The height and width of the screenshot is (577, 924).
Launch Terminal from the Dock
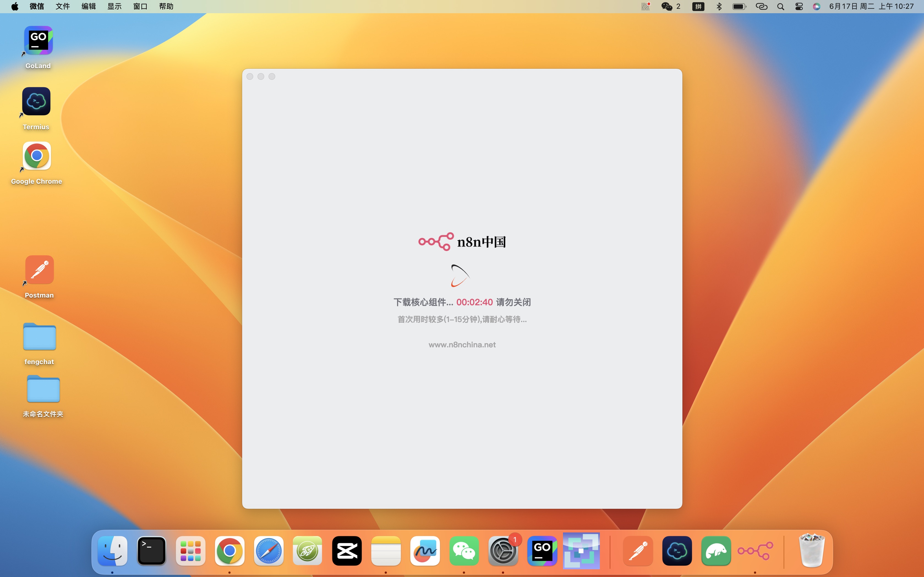coord(152,551)
